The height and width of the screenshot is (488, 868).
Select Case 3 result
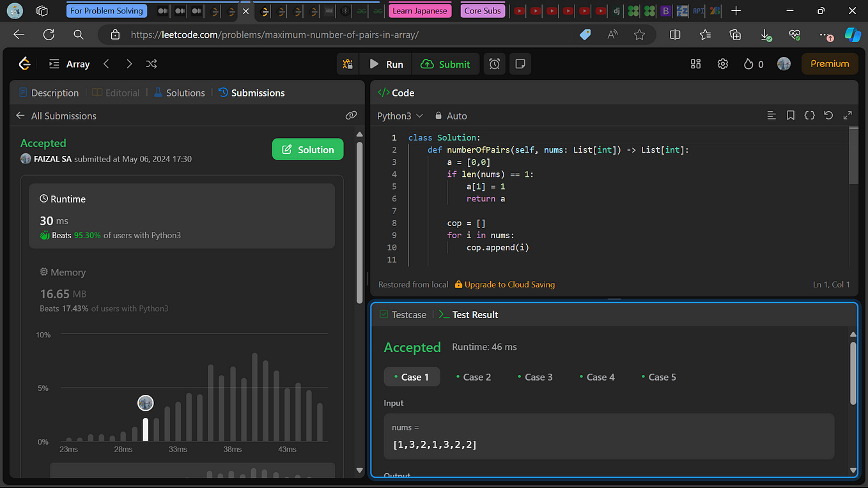tap(535, 377)
